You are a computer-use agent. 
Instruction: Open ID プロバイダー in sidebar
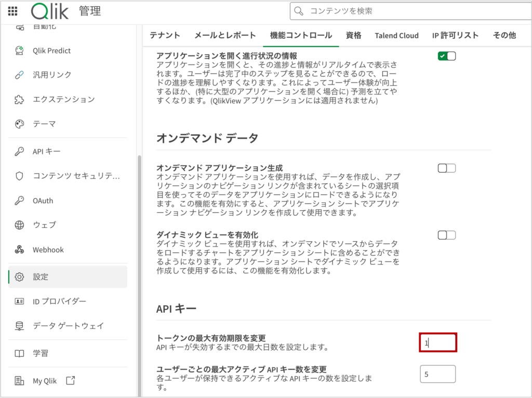[59, 301]
